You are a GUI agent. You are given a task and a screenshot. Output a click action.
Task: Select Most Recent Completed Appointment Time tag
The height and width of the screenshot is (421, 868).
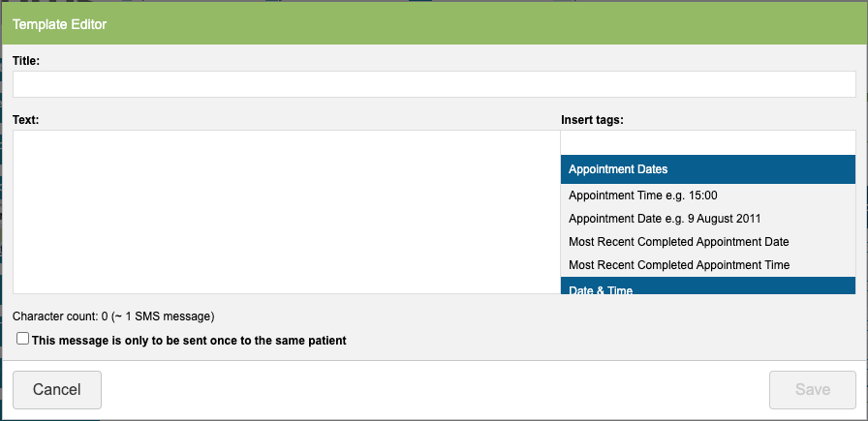[x=678, y=265]
